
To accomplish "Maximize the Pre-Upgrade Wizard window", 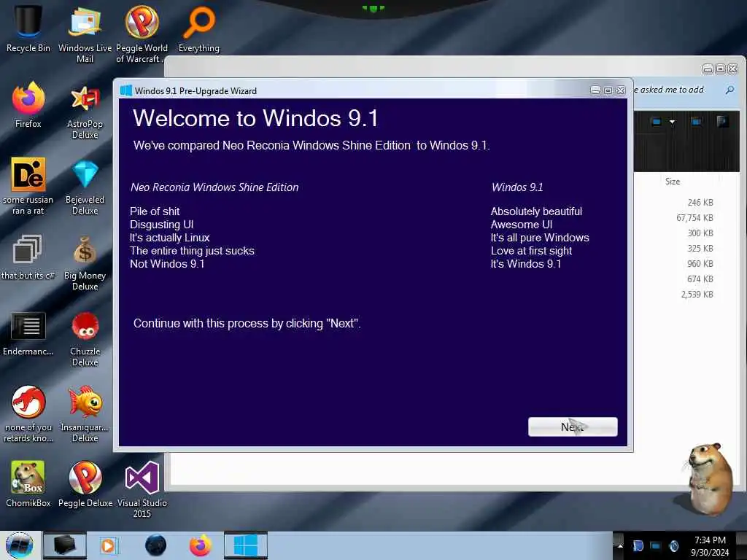I will click(608, 90).
